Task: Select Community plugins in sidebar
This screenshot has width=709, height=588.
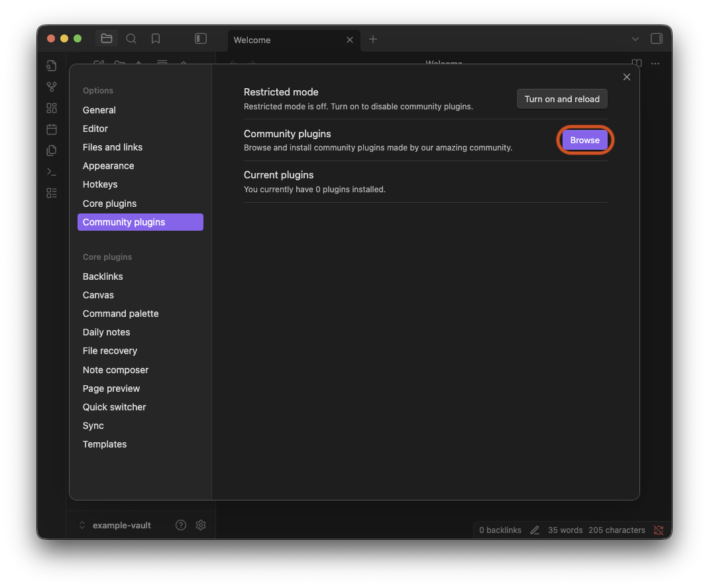Action: tap(140, 222)
